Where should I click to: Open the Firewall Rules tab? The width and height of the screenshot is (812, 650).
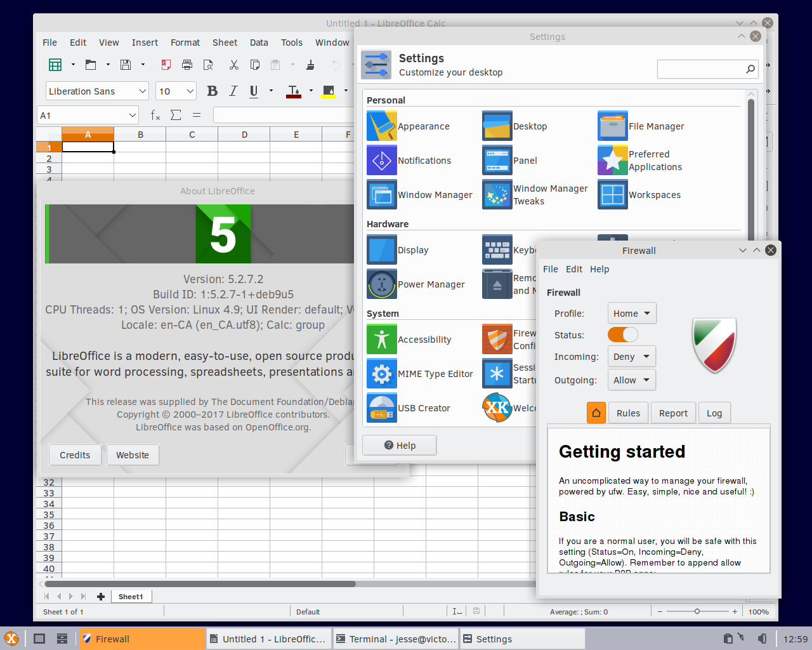628,413
